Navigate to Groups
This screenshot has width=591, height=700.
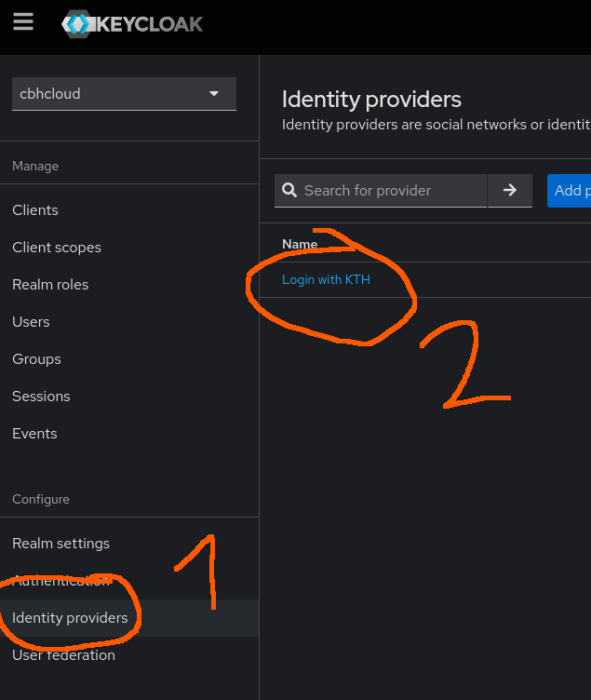click(36, 359)
